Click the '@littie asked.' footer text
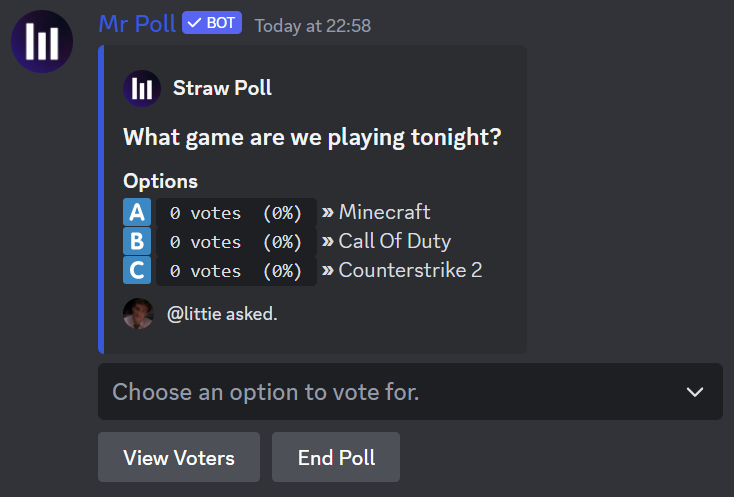Screen dimensions: 734x497 point(222,314)
